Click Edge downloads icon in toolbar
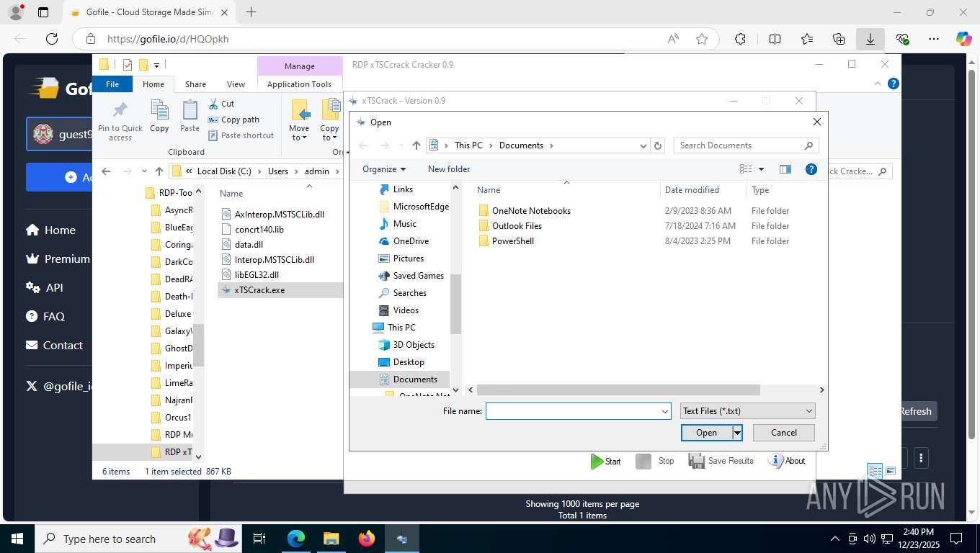The width and height of the screenshot is (980, 553). pyautogui.click(x=870, y=39)
